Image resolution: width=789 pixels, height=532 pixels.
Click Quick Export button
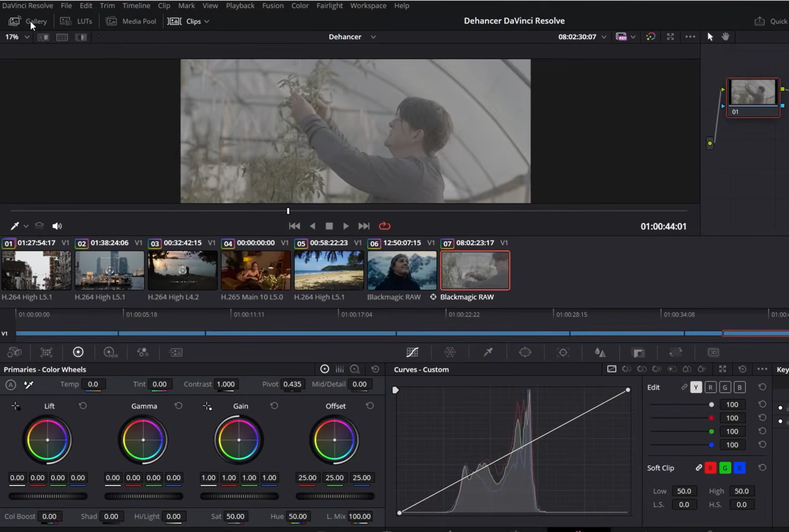click(x=771, y=21)
